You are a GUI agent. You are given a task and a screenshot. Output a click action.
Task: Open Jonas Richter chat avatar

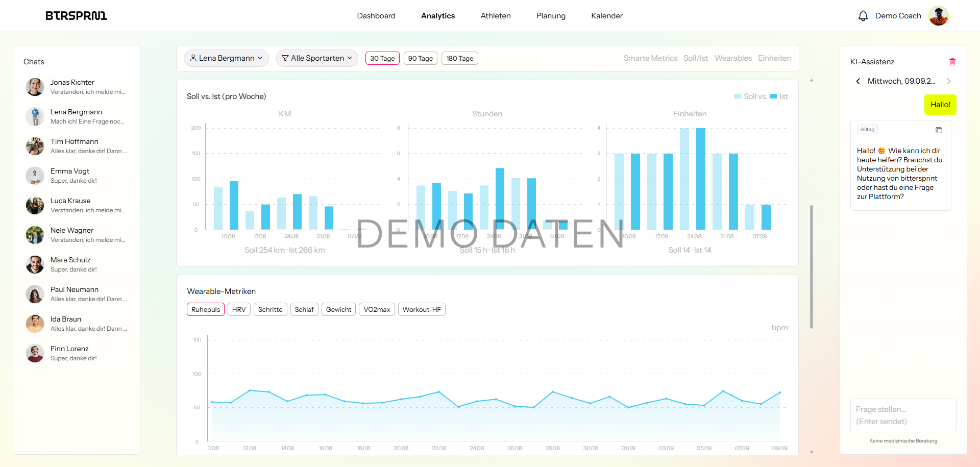pyautogui.click(x=35, y=87)
